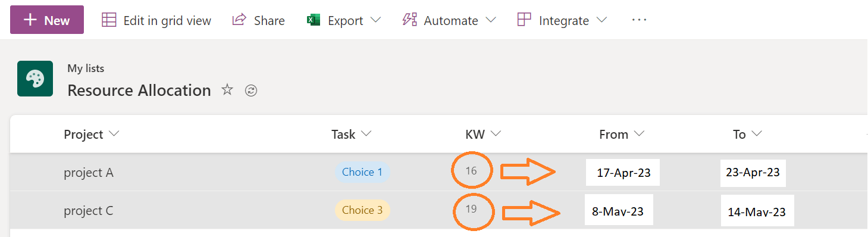
Task: Click the Share icon
Action: pyautogui.click(x=239, y=20)
